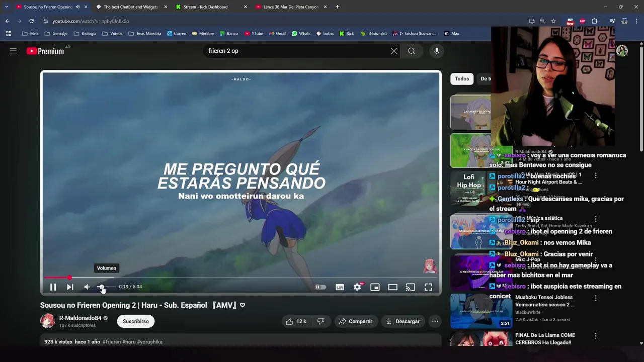The height and width of the screenshot is (362, 644).
Task: Open Tesis Maestría bookmarks folder
Action: point(145,34)
